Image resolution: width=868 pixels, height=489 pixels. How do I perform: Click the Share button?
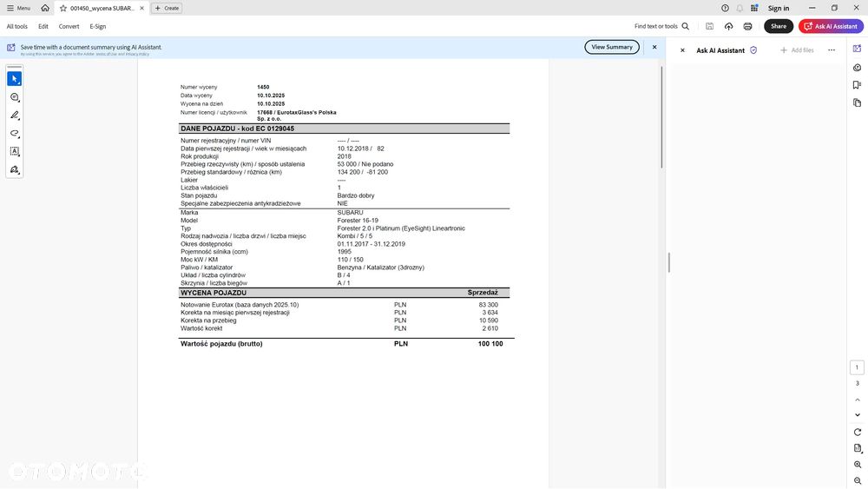779,26
